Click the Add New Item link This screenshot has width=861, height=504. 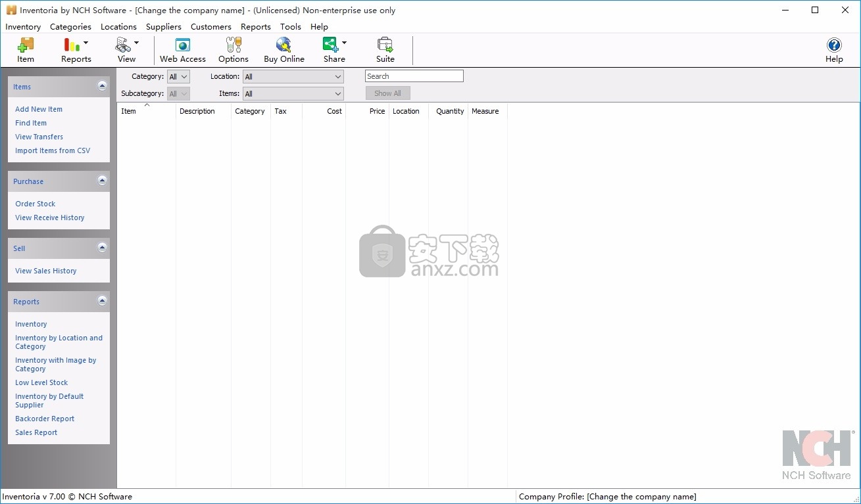click(x=39, y=109)
